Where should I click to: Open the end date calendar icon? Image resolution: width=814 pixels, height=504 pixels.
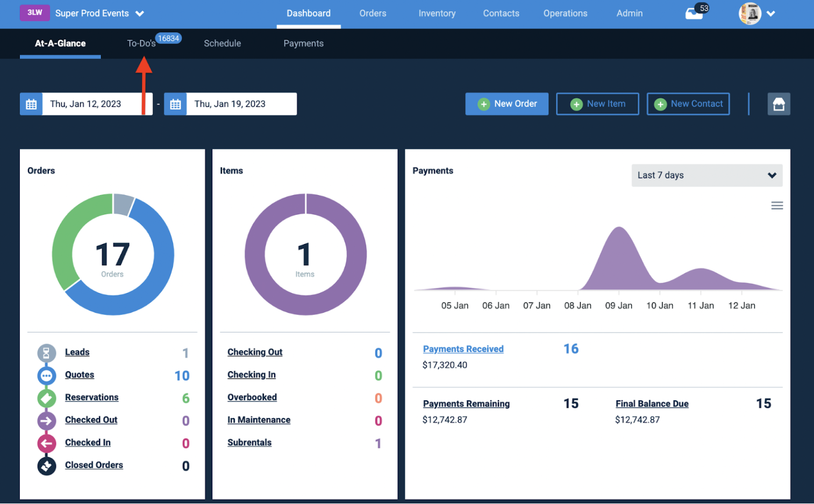click(x=175, y=104)
